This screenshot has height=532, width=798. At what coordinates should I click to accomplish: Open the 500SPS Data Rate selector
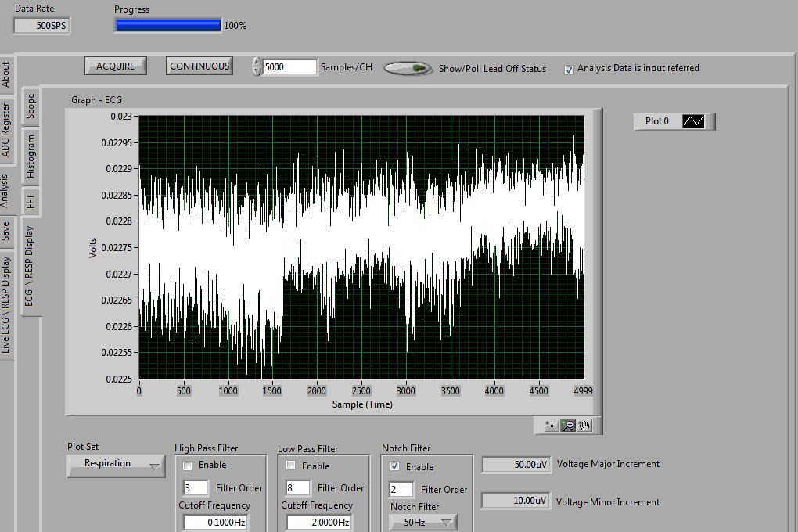pyautogui.click(x=41, y=25)
